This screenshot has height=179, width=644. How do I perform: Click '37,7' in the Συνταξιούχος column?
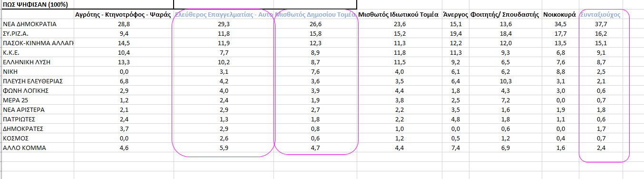pyautogui.click(x=601, y=24)
